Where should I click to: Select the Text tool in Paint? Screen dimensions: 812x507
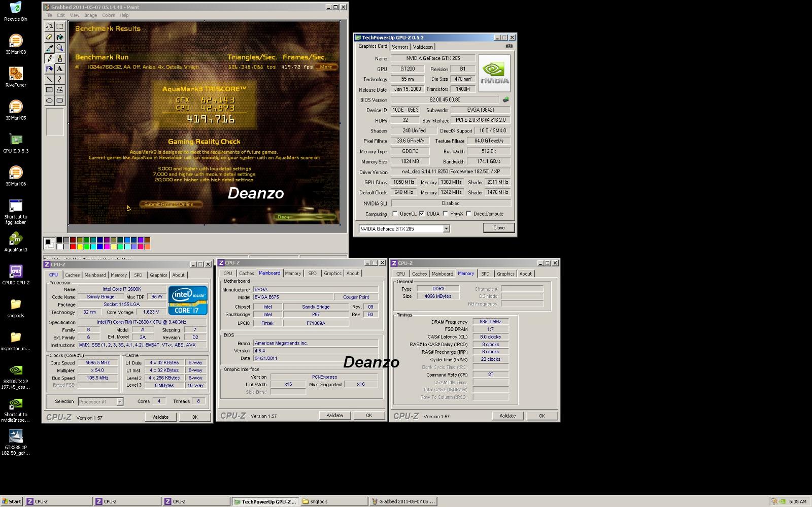tap(60, 69)
